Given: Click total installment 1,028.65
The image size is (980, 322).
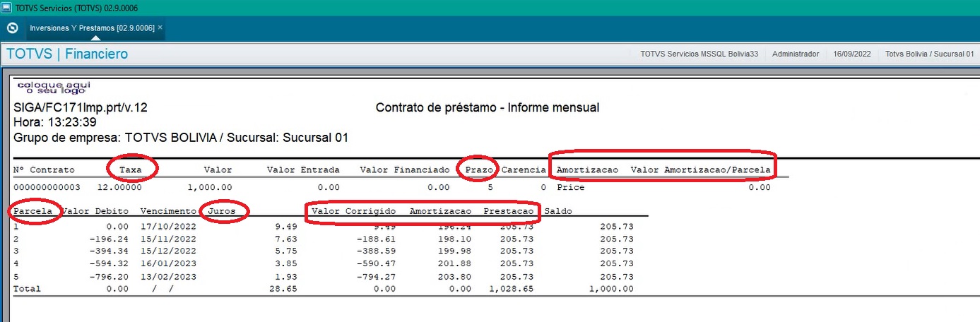Looking at the screenshot, I should click(x=512, y=288).
